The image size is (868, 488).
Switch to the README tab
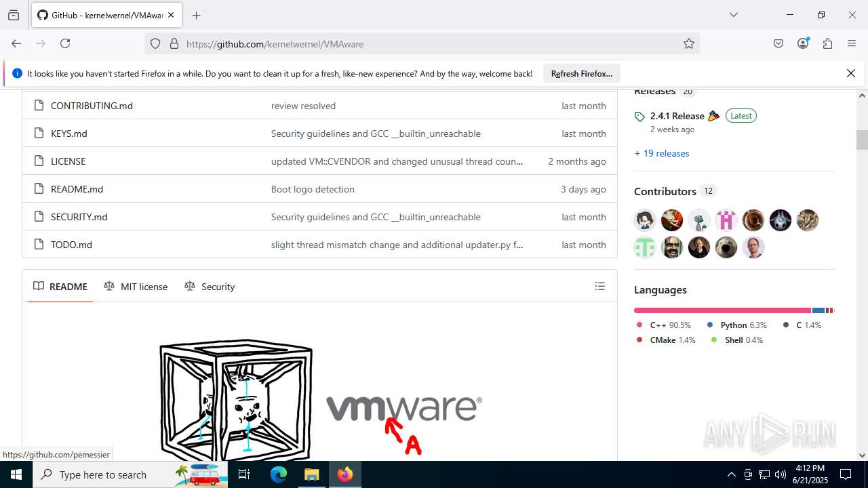(60, 287)
